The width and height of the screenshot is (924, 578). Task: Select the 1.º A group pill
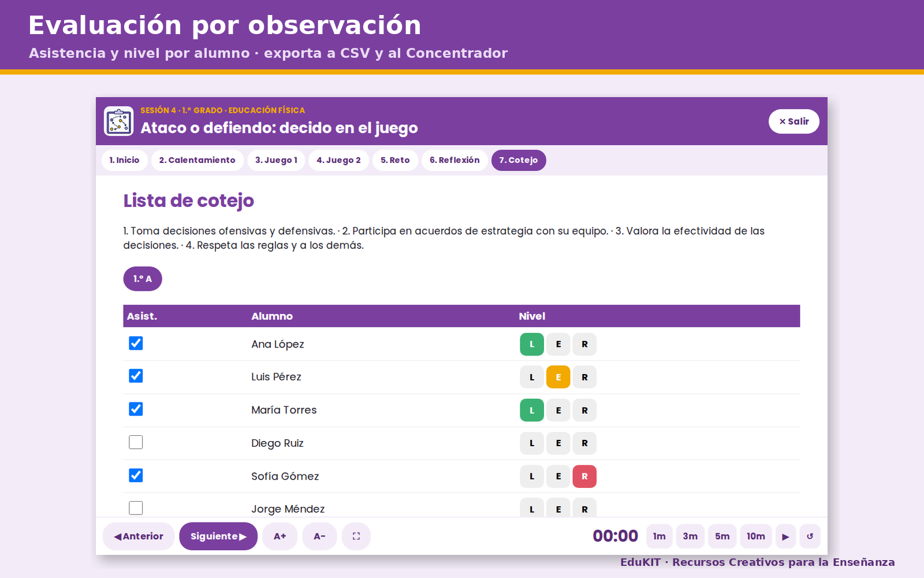click(x=143, y=279)
